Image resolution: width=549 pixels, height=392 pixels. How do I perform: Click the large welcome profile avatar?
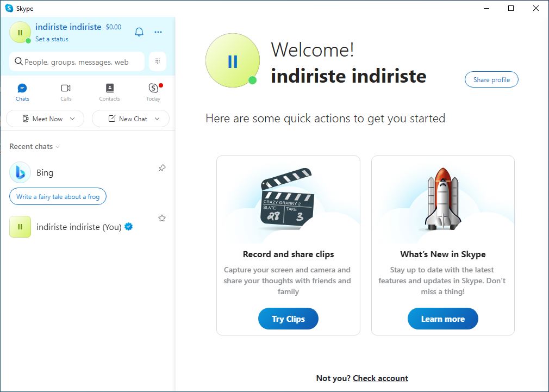click(x=233, y=60)
